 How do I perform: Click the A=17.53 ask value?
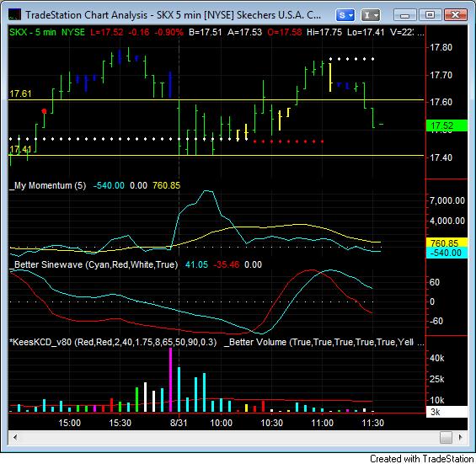pos(244,32)
